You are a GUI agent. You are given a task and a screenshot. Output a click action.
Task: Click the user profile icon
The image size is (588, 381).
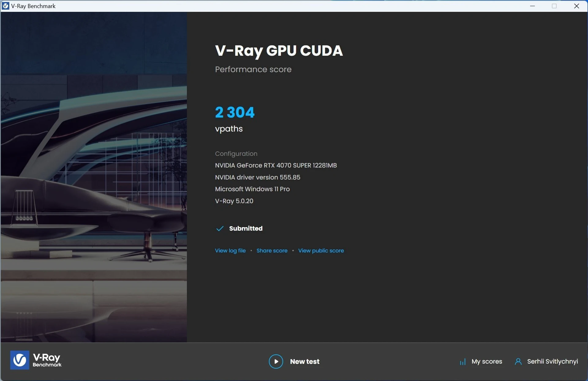[518, 361]
